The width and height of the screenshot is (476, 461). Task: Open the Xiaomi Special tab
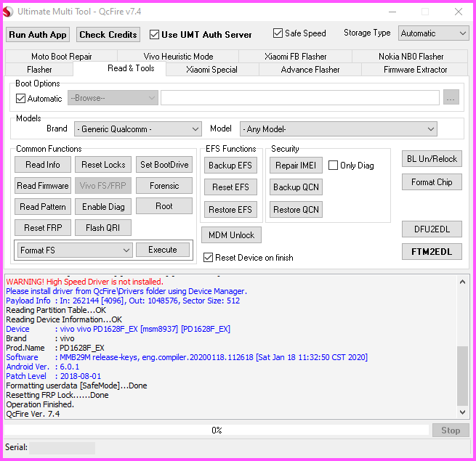211,70
